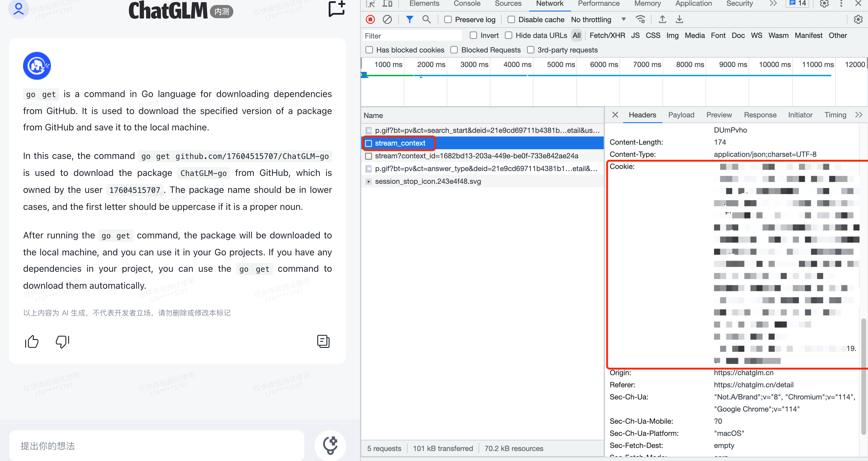Switch to the Console tab
Image resolution: width=868 pixels, height=461 pixels.
467,4
